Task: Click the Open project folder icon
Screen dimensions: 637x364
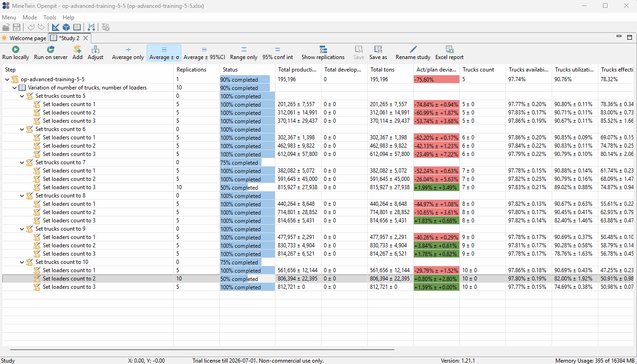Action: tap(6, 28)
